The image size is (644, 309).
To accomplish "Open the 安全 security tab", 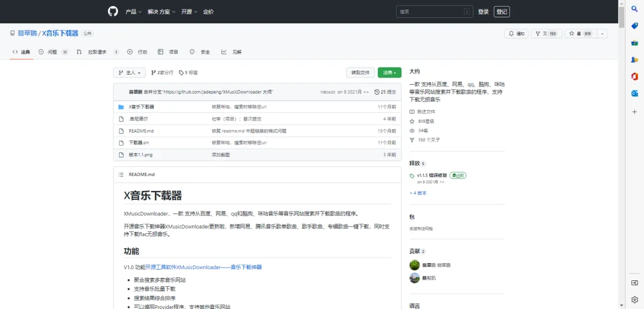I will 200,52.
